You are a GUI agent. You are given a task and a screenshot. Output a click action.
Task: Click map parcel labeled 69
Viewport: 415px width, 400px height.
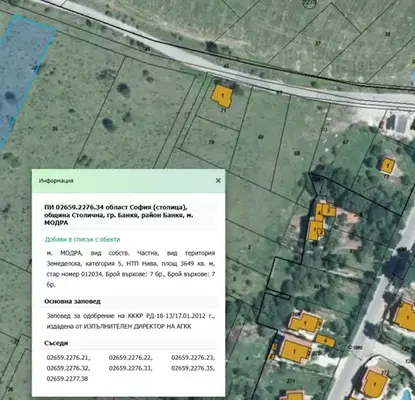(x=261, y=137)
